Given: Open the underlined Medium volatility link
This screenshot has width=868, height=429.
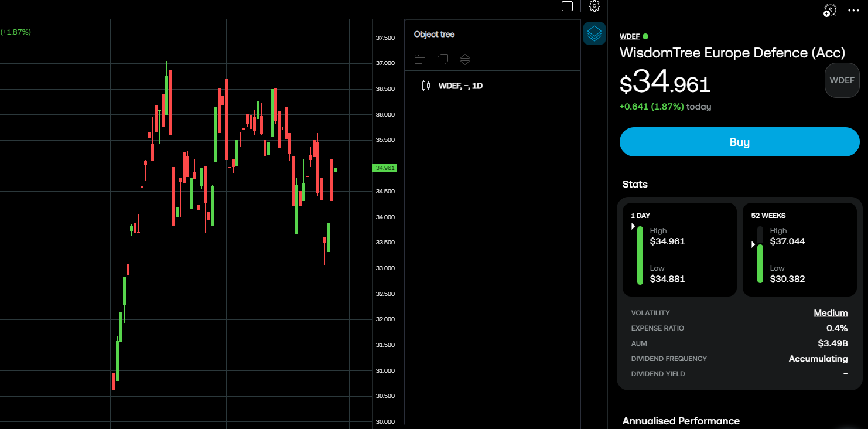Looking at the screenshot, I should [831, 313].
